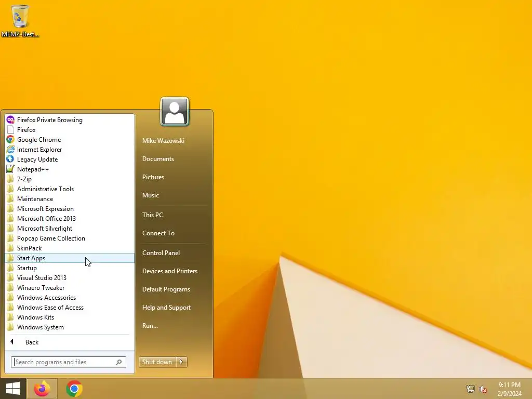Viewport: 532px width, 399px height.
Task: Open the shut down options arrow
Action: (x=181, y=362)
